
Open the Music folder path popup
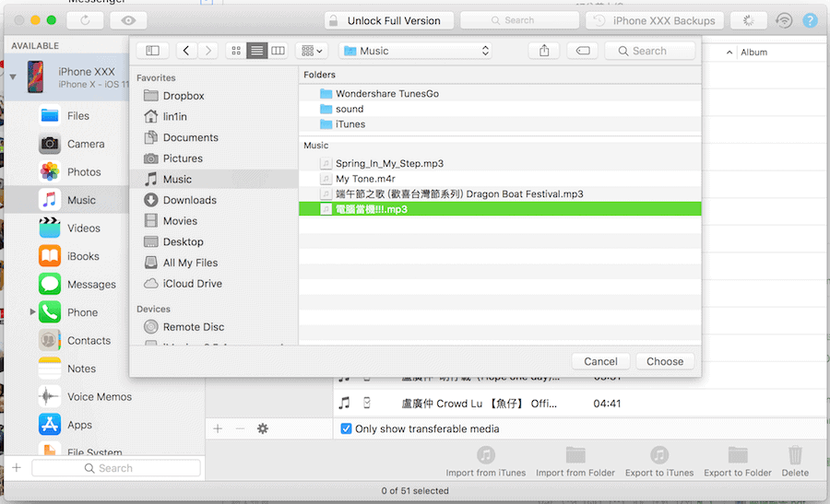[416, 51]
